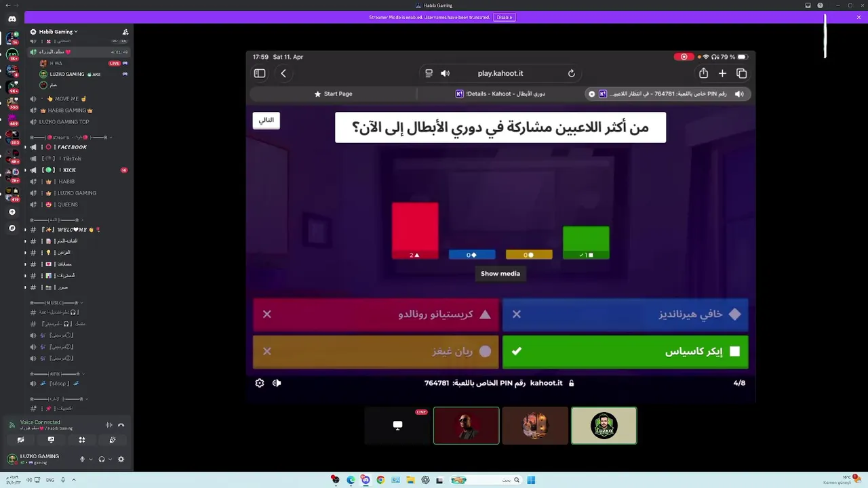Dismiss the Streamer Mode banner
This screenshot has width=868, height=488.
coord(859,17)
